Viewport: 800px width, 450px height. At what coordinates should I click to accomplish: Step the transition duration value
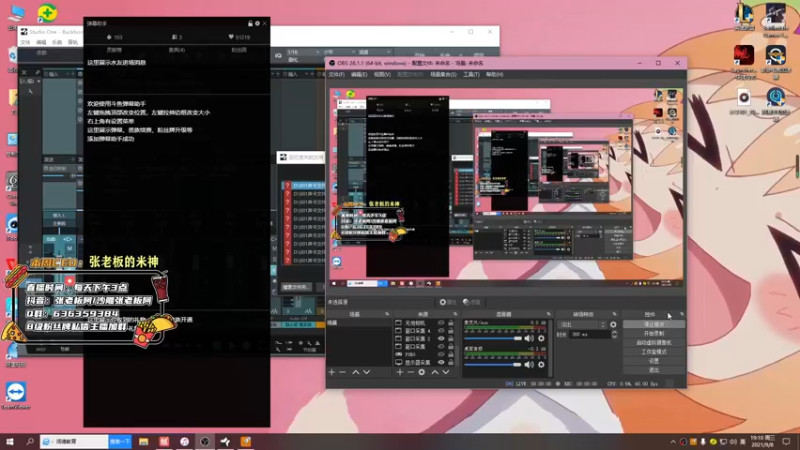[x=614, y=335]
